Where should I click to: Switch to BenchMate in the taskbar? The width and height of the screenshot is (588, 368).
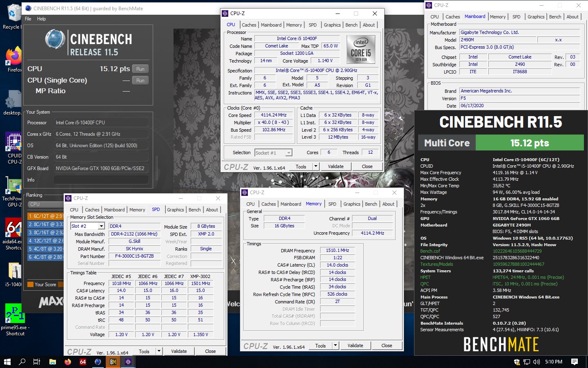point(113,361)
